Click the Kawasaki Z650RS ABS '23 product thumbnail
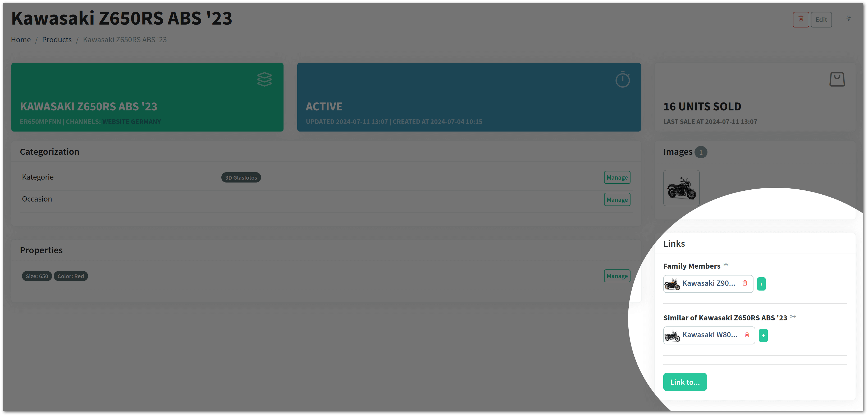 point(682,188)
